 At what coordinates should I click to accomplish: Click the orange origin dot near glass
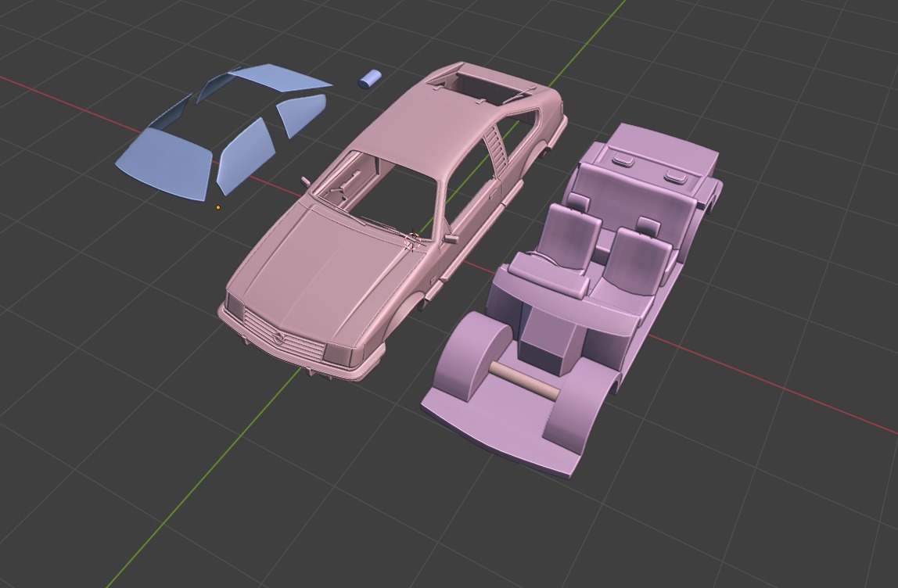pyautogui.click(x=218, y=207)
